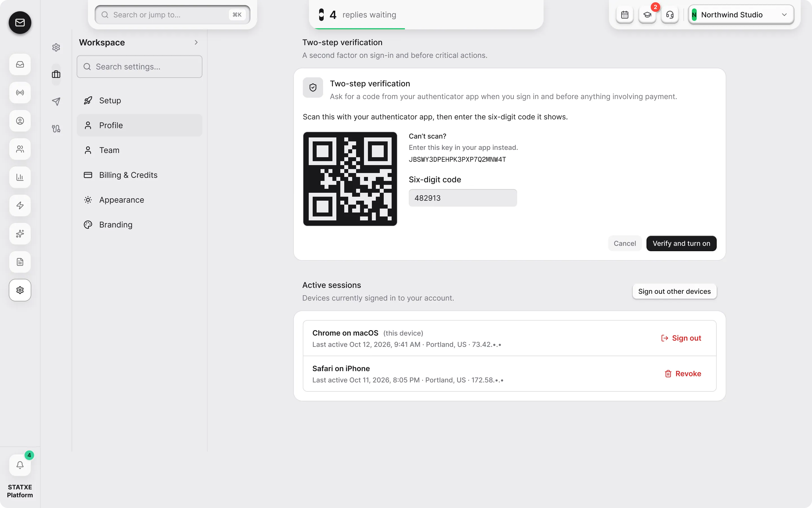Open the document page sidebar icon
Screen dimensions: 812x508
[20, 262]
